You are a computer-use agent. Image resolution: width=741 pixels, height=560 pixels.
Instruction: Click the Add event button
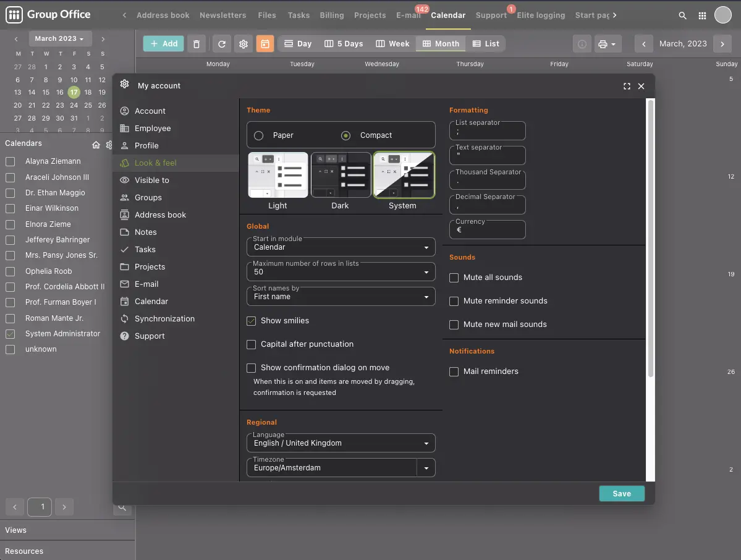pyautogui.click(x=164, y=44)
